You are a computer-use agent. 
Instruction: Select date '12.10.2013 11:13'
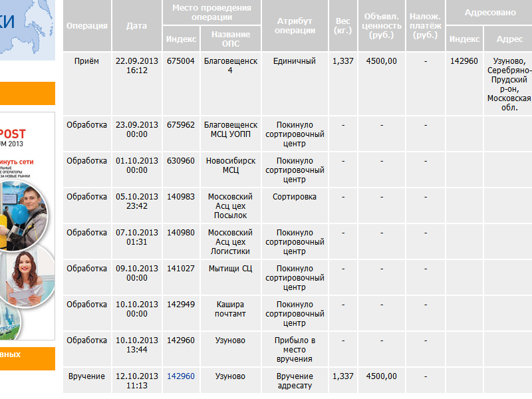pos(137,381)
